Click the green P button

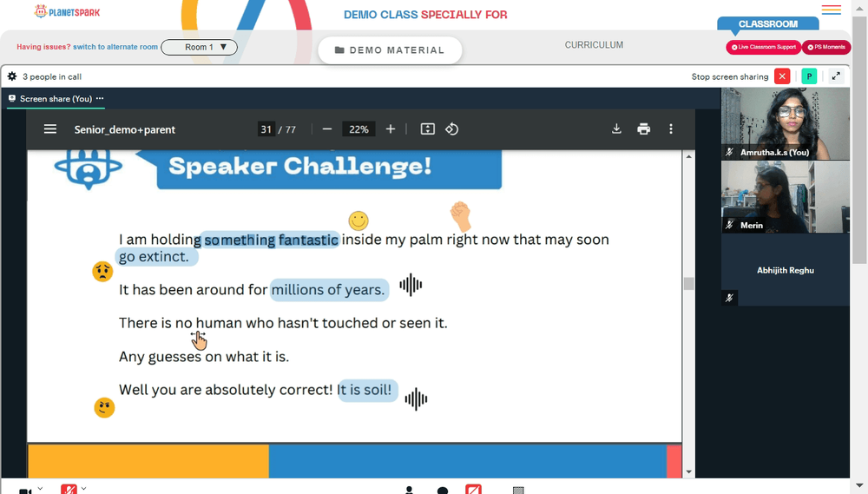pos(809,76)
